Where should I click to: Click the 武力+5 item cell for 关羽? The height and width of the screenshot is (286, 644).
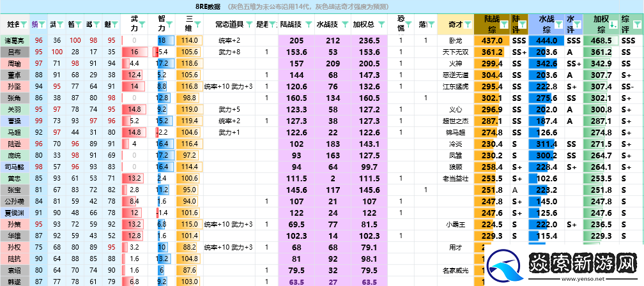pos(229,110)
